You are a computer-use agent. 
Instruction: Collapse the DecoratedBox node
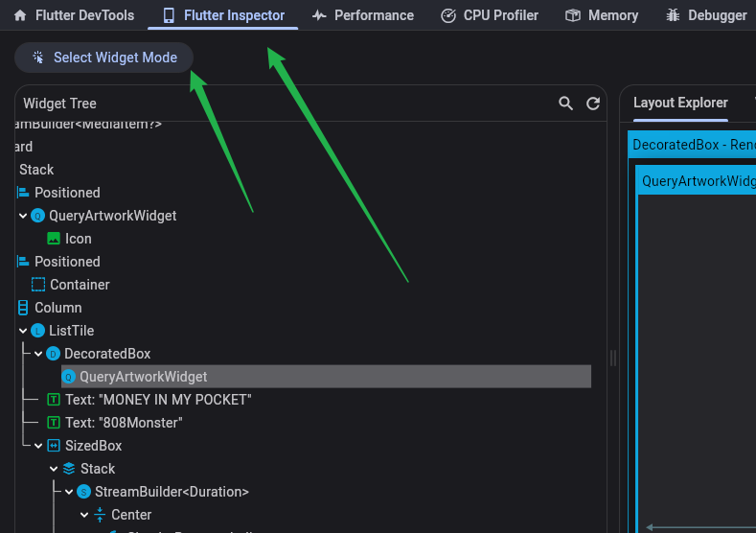coord(38,354)
